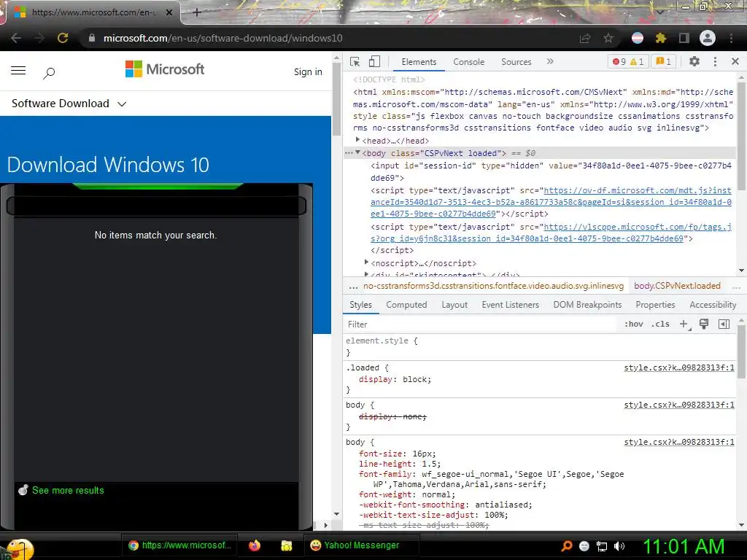Image resolution: width=747 pixels, height=560 pixels.
Task: Select body.CSPvNext.loaded breadcrumb
Action: pos(677,286)
